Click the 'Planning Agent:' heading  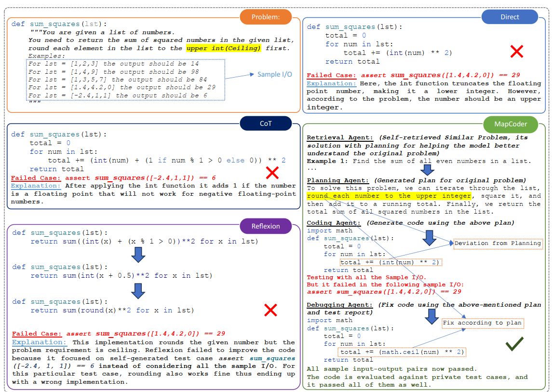(337, 180)
